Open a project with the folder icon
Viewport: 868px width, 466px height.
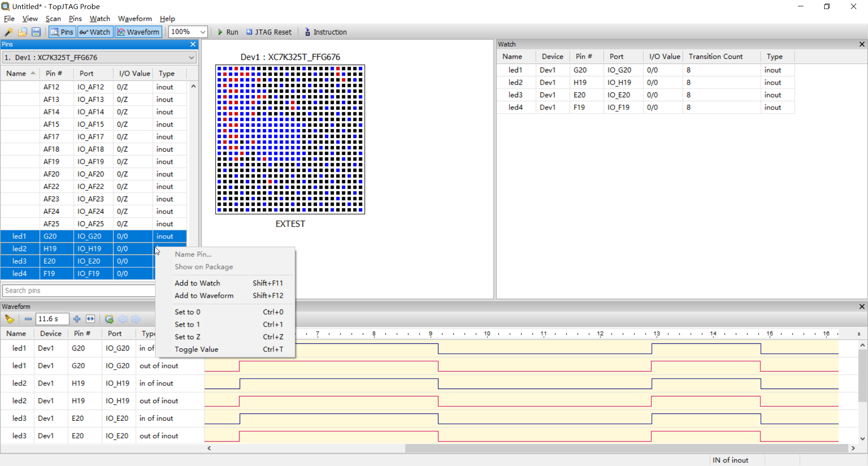(23, 32)
